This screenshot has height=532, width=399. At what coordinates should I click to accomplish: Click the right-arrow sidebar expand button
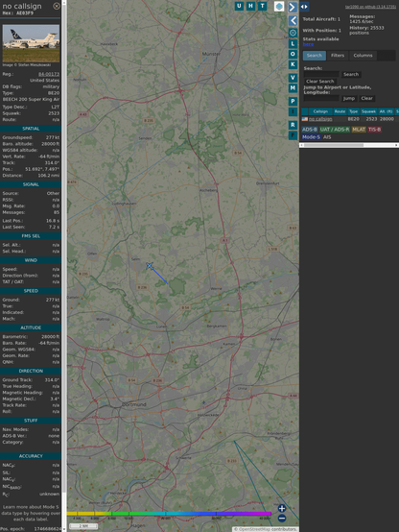(x=293, y=7)
